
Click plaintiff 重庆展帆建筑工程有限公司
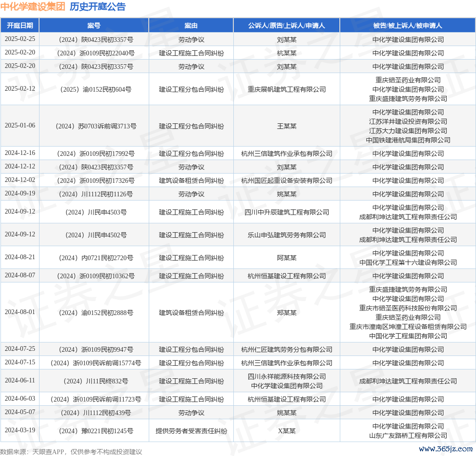[286, 89]
